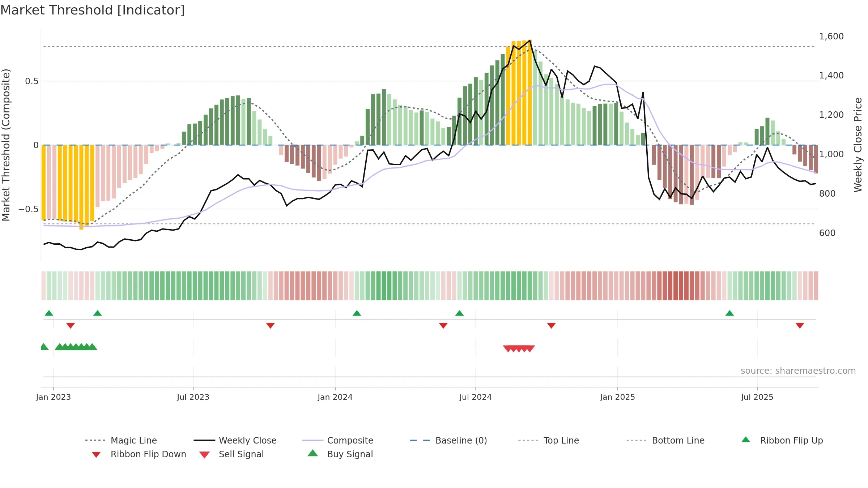Toggle the Composite legend entry
This screenshot has height=488, width=868.
337,440
